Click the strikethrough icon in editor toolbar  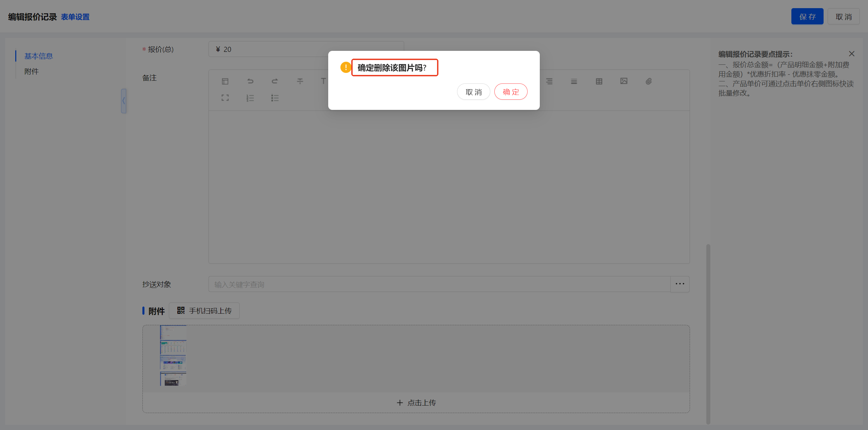[x=300, y=81]
